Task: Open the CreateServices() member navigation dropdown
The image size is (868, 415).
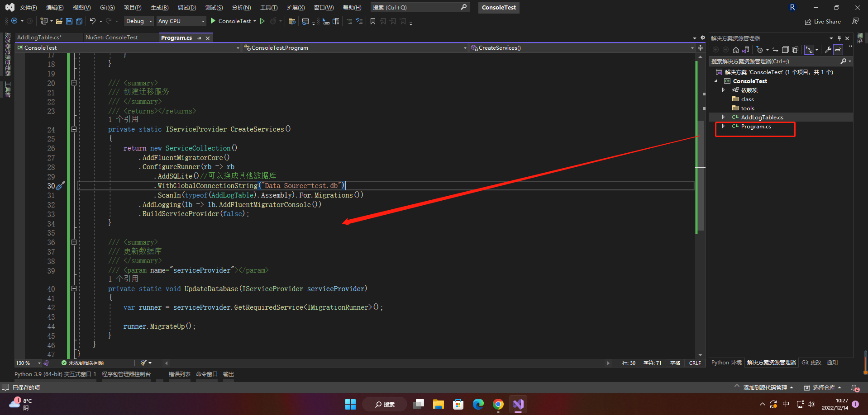Action: pos(692,48)
